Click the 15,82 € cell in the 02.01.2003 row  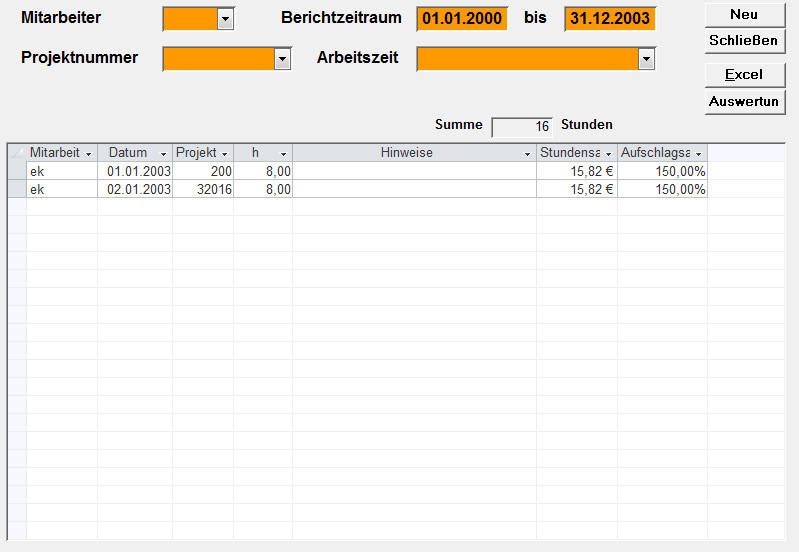[x=577, y=189]
